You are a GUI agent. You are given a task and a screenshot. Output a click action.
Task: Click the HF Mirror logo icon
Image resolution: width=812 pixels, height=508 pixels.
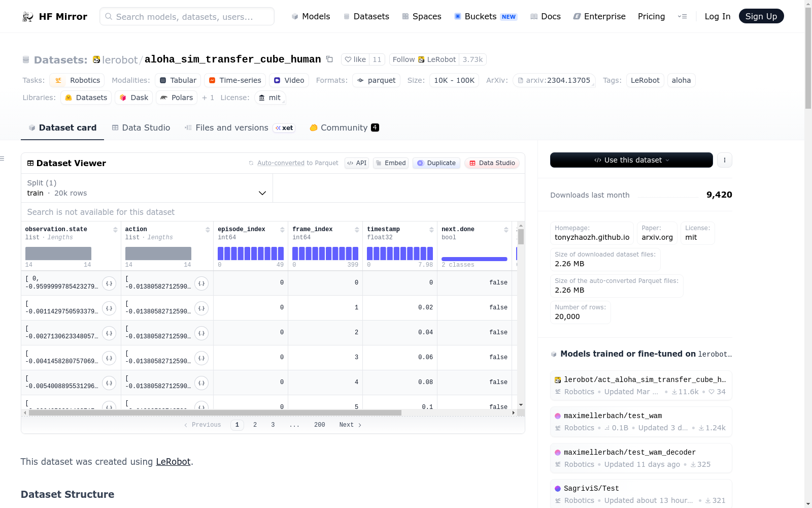pos(28,17)
